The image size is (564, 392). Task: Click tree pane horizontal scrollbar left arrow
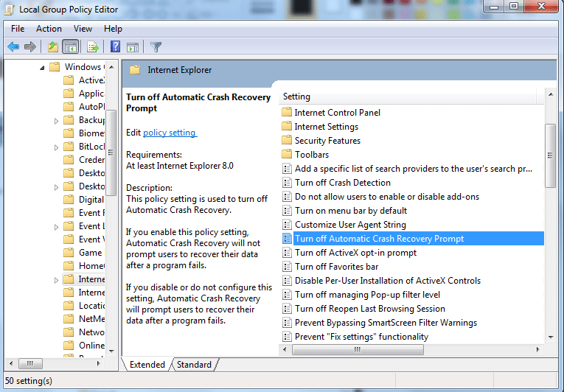pyautogui.click(x=11, y=363)
